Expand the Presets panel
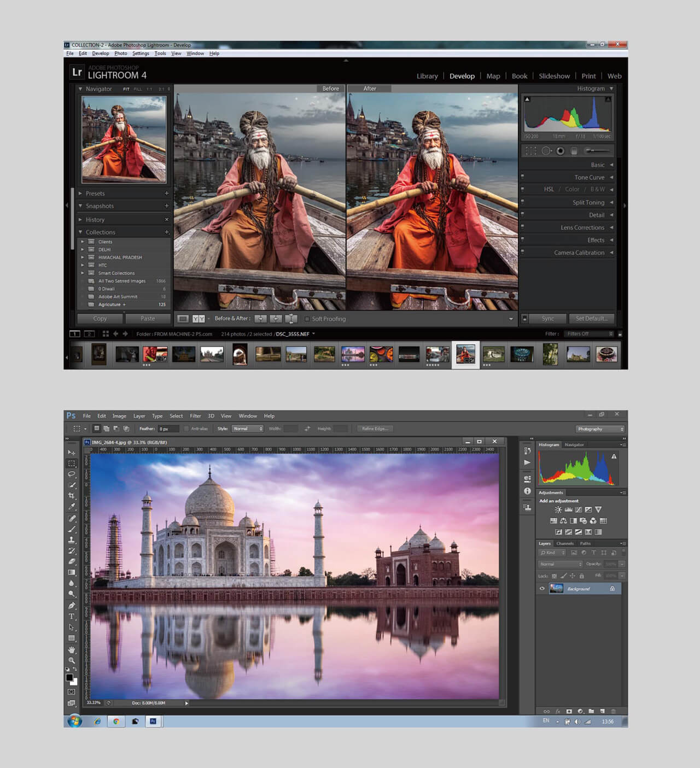 [x=80, y=194]
